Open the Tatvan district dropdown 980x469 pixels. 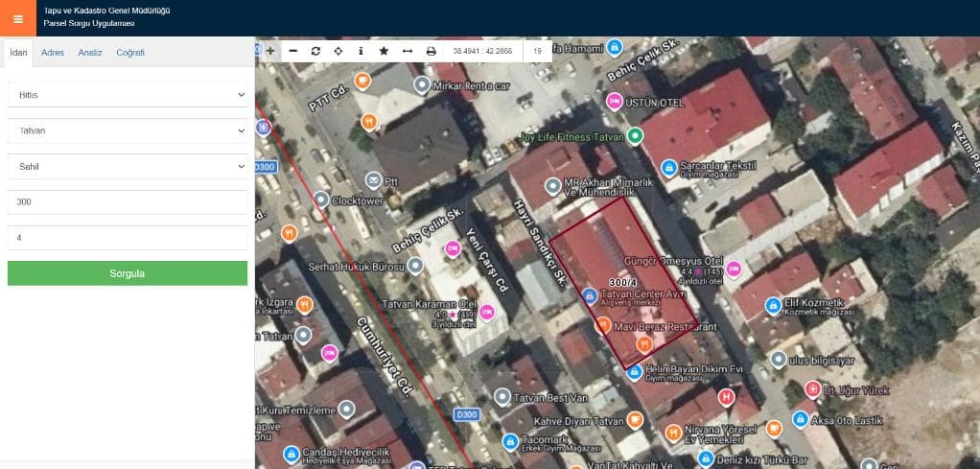128,130
